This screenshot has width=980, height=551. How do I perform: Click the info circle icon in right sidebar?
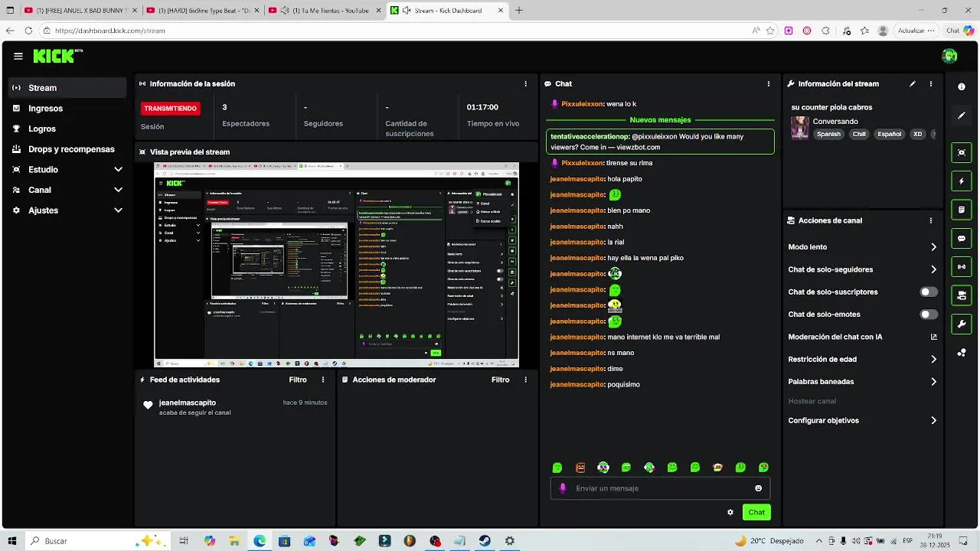[962, 87]
